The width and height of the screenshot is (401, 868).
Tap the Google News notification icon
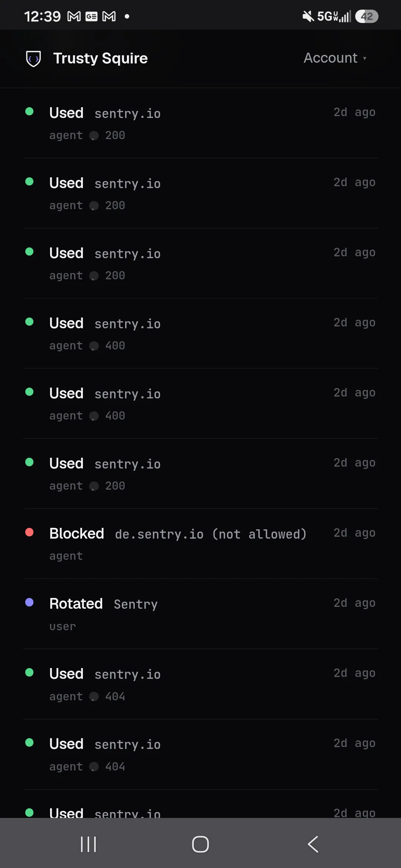point(91,16)
